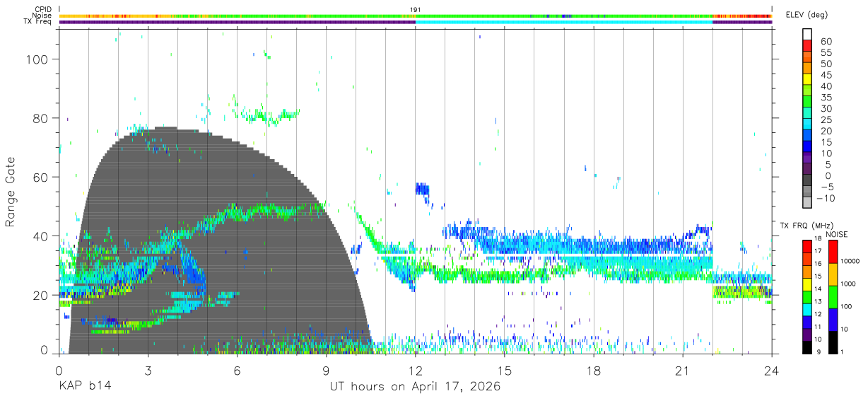Click the hour 3 tick label on time axis
Viewport: 868px width, 401px height.
click(x=148, y=371)
